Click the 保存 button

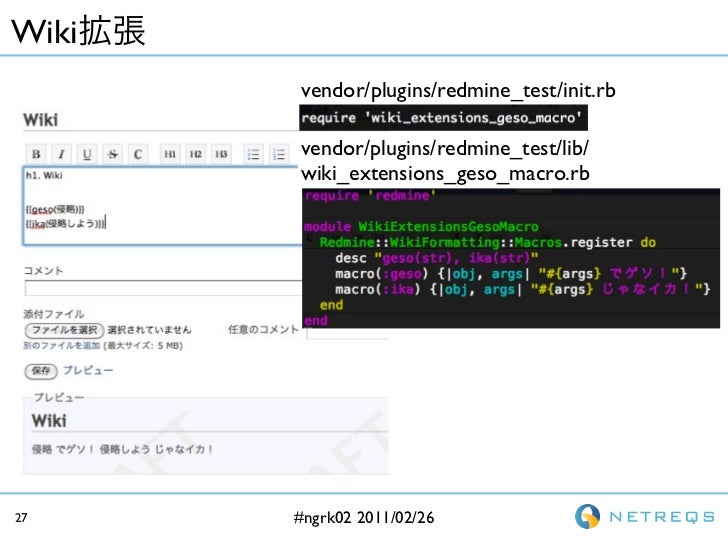pos(41,371)
